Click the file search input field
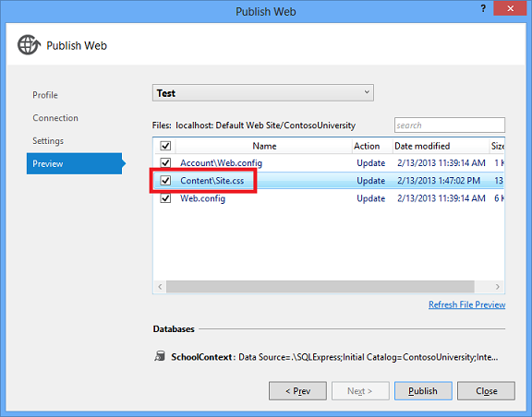This screenshot has height=417, width=532. [450, 125]
